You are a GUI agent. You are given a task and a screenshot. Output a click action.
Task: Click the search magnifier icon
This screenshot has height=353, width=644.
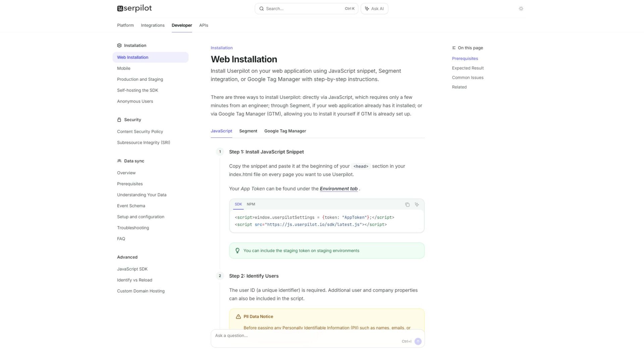point(261,9)
